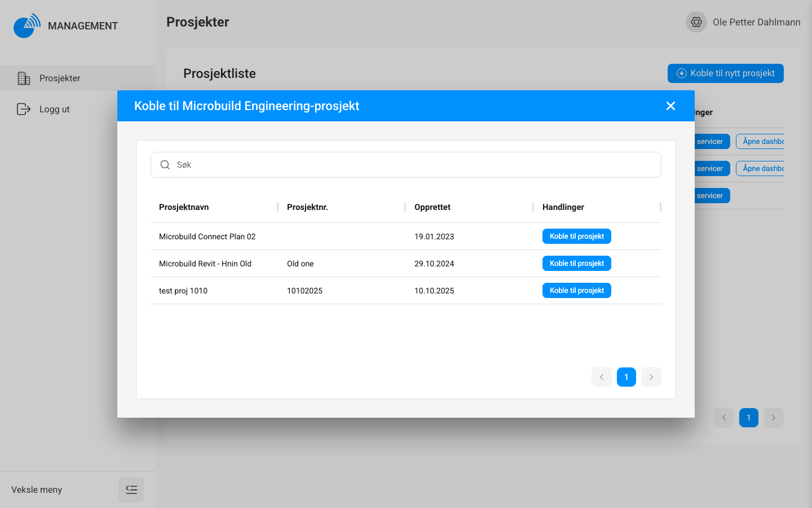812x508 pixels.
Task: Click the search magnifier icon in dialog
Action: [165, 165]
